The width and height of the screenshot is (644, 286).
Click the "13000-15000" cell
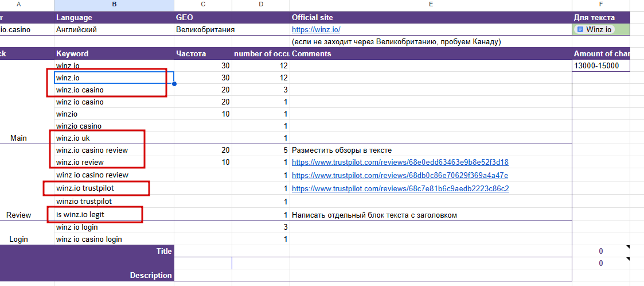click(x=601, y=65)
